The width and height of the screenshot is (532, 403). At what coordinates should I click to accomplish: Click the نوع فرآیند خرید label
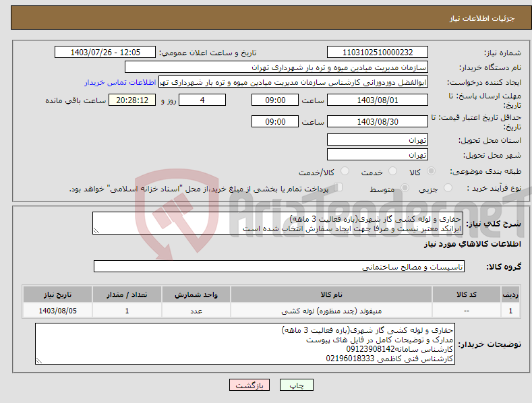[494, 188]
